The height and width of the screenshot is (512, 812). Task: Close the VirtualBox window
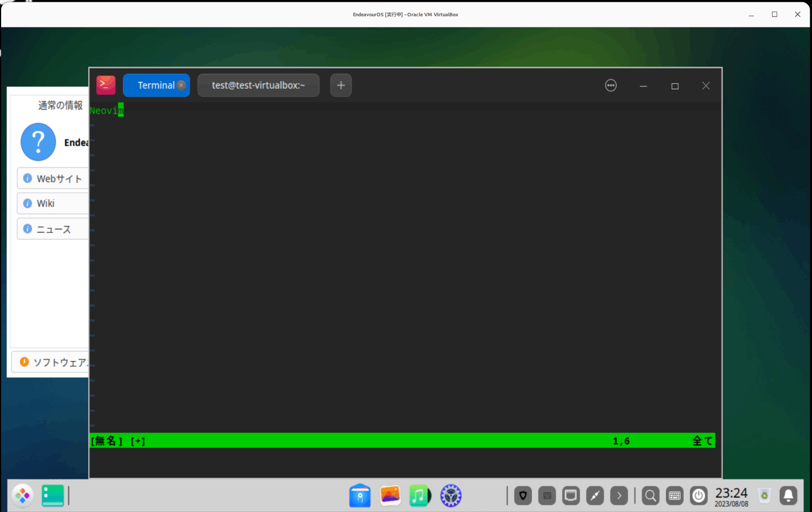click(797, 15)
